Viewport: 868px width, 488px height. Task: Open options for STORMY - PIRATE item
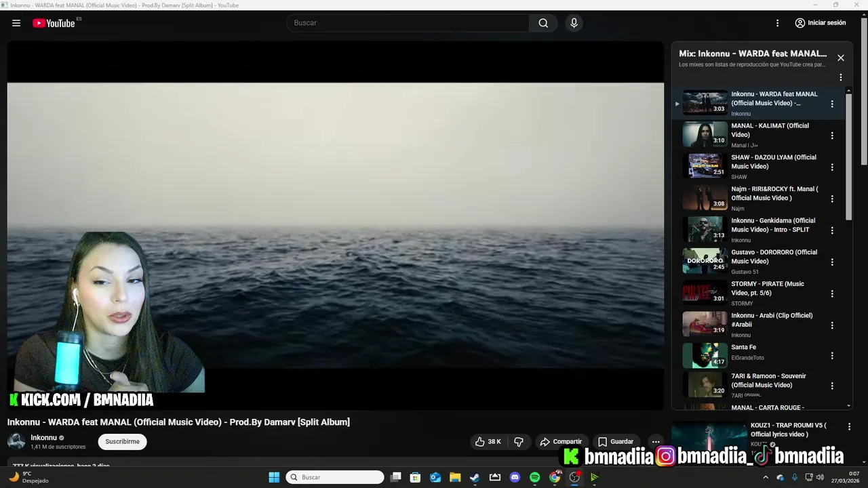coord(832,293)
